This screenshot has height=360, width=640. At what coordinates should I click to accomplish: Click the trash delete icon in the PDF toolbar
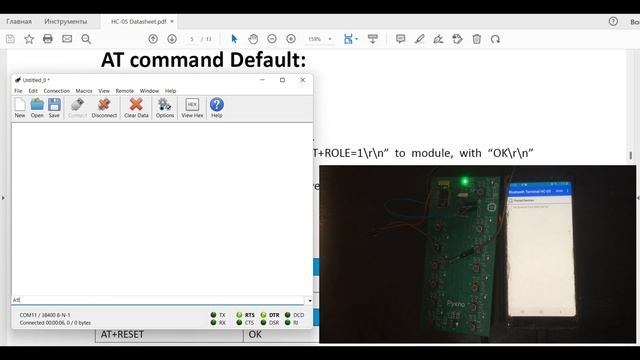pyautogui.click(x=476, y=39)
